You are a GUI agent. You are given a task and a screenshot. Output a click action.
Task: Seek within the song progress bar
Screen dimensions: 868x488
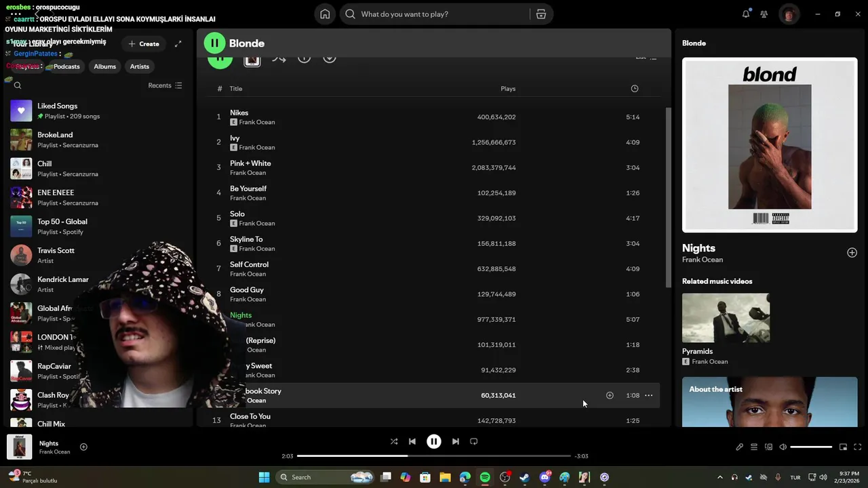(x=434, y=456)
